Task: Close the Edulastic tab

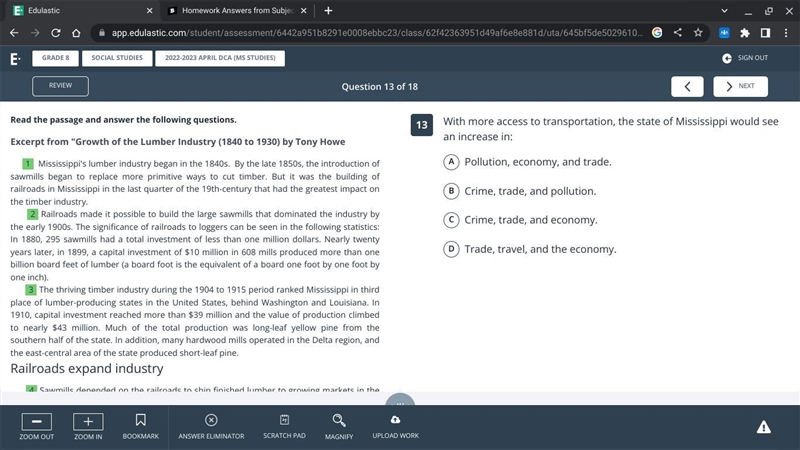Action: tap(149, 10)
